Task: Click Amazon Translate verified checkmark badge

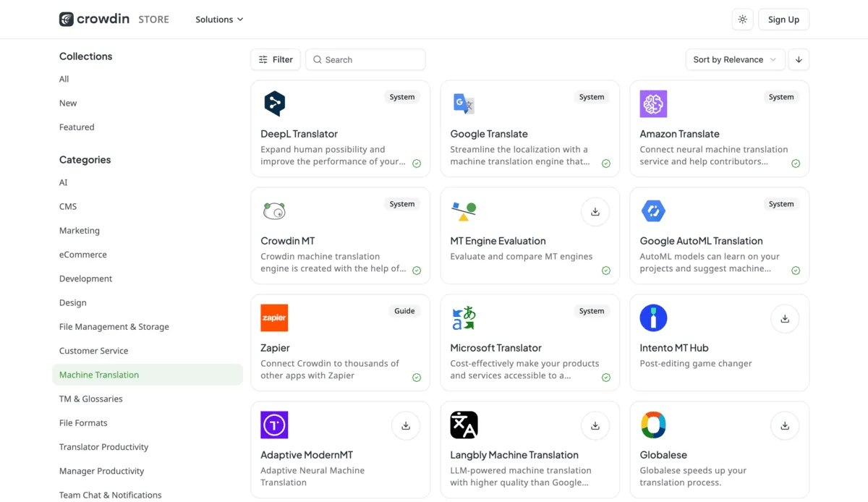Action: click(796, 163)
